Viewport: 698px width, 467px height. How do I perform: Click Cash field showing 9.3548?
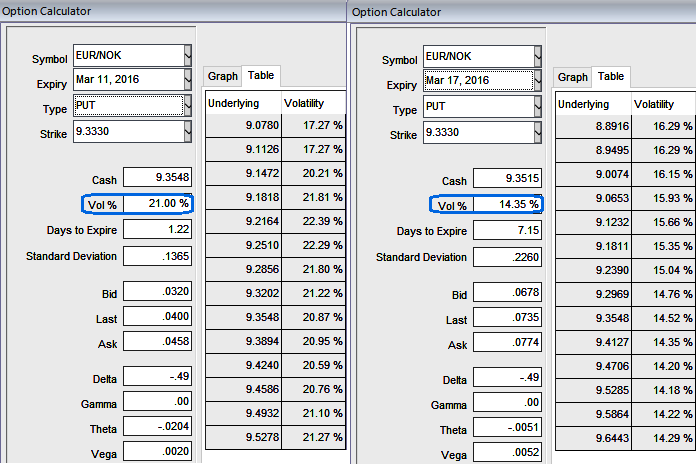pyautogui.click(x=158, y=178)
